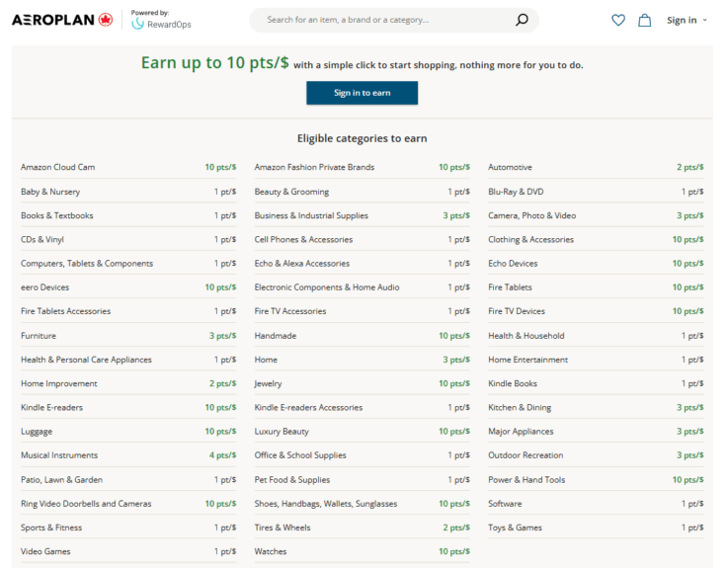Select Echo & Alexa Accessories category

pos(302,264)
